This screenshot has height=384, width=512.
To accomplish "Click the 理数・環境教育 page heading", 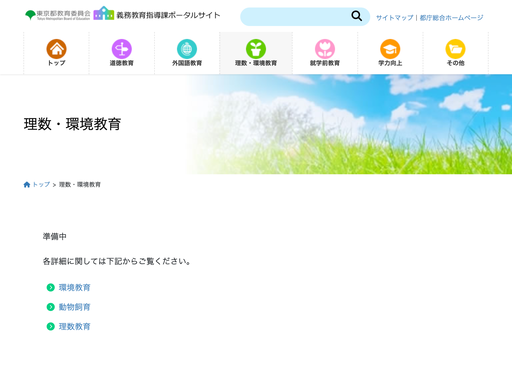I will [72, 124].
